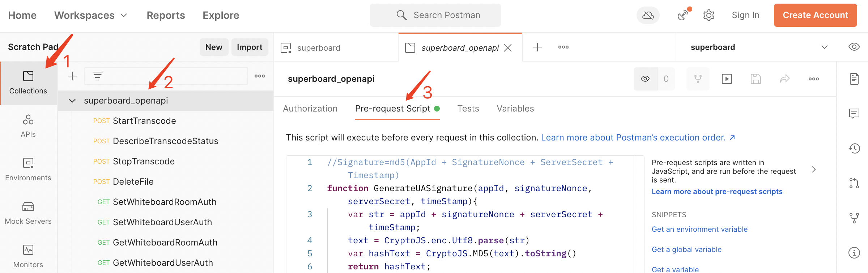Open the Monitors sidebar panel
The image size is (868, 273).
pos(28,257)
